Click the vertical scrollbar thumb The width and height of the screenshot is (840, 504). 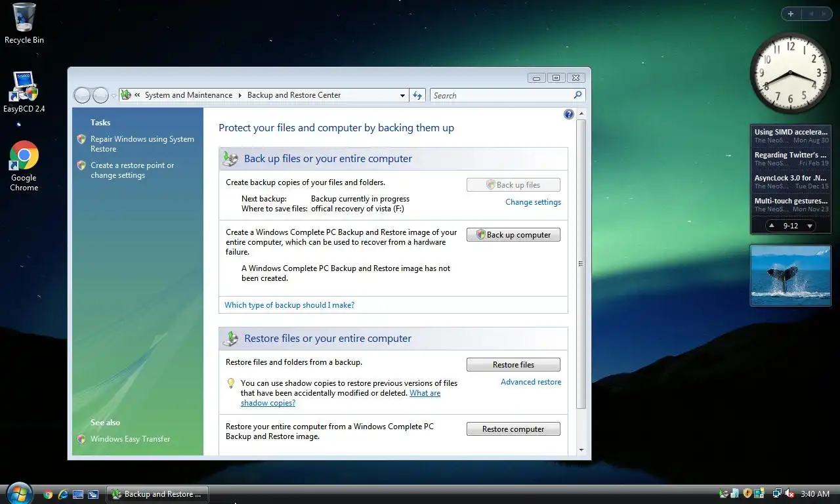point(581,263)
